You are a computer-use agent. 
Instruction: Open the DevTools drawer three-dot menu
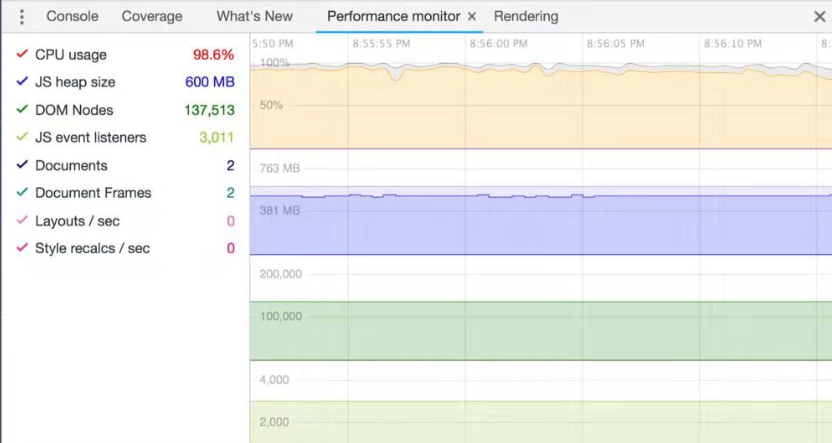point(22,17)
